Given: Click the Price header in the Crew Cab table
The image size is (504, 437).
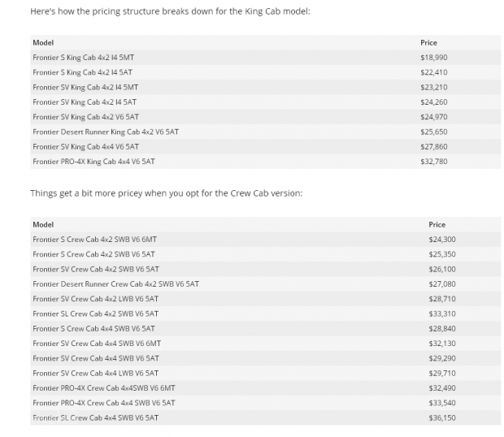Looking at the screenshot, I should click(437, 224).
